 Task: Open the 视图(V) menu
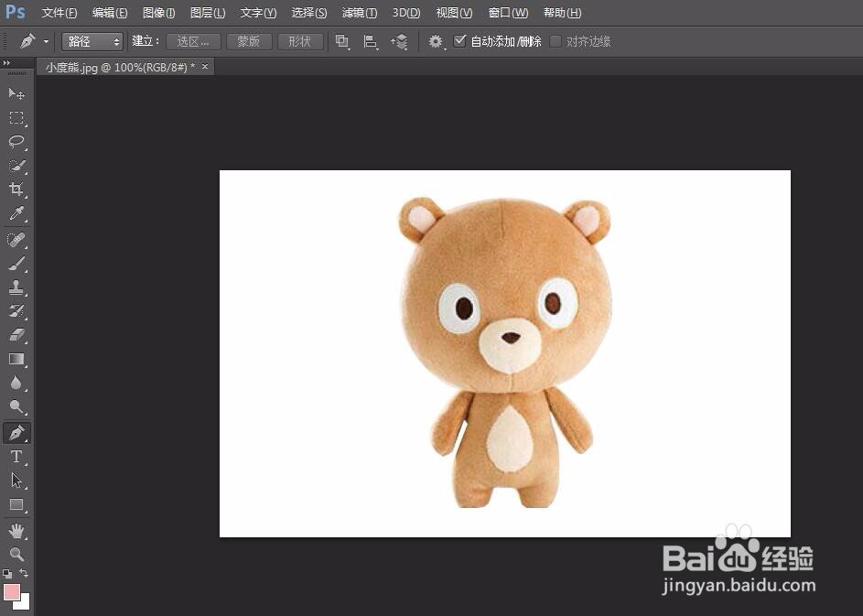pyautogui.click(x=454, y=13)
